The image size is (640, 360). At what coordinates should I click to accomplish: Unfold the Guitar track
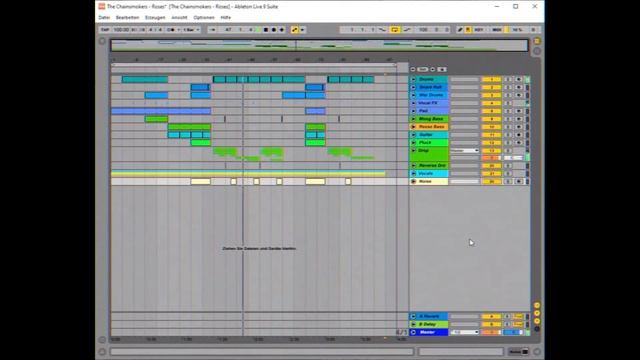coord(413,135)
